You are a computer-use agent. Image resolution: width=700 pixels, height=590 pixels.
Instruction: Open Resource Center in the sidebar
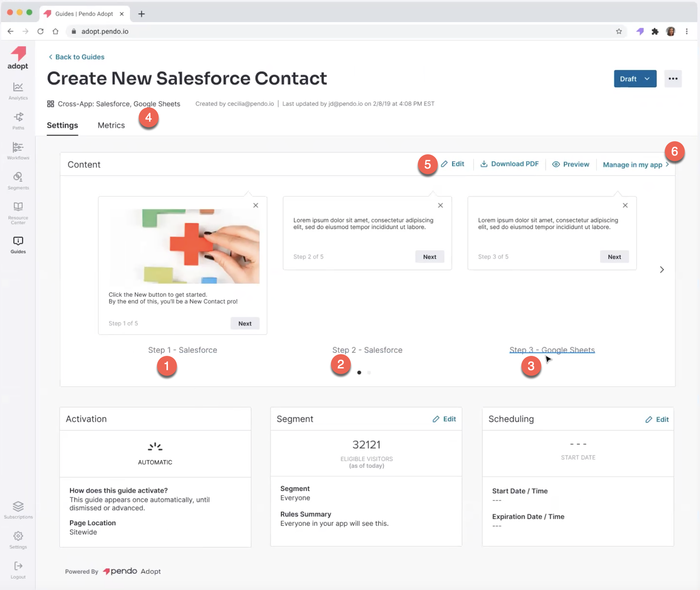18,213
